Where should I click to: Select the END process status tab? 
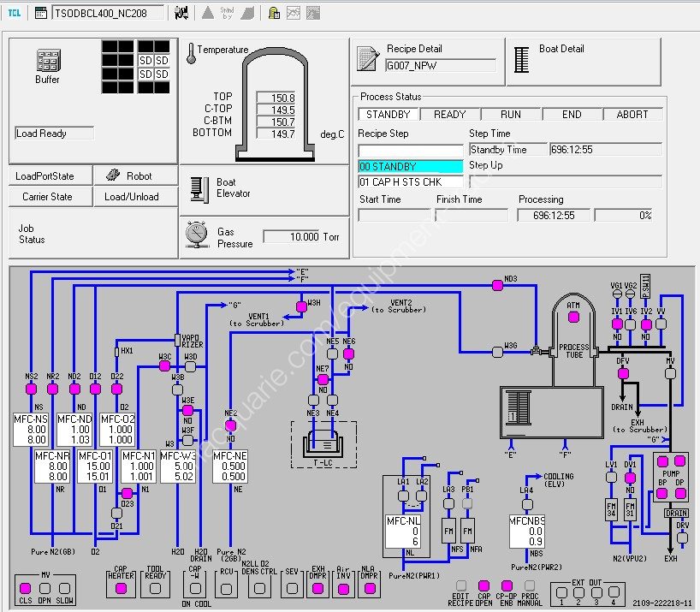[572, 115]
